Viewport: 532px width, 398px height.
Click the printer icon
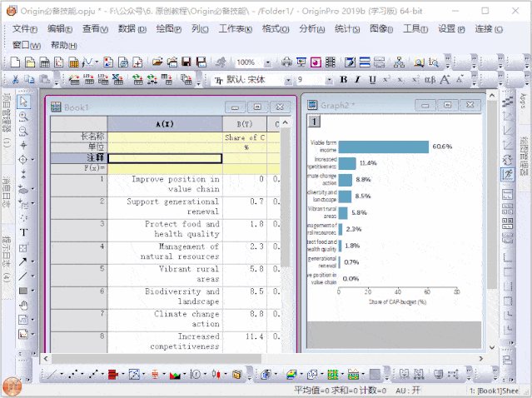[286, 62]
